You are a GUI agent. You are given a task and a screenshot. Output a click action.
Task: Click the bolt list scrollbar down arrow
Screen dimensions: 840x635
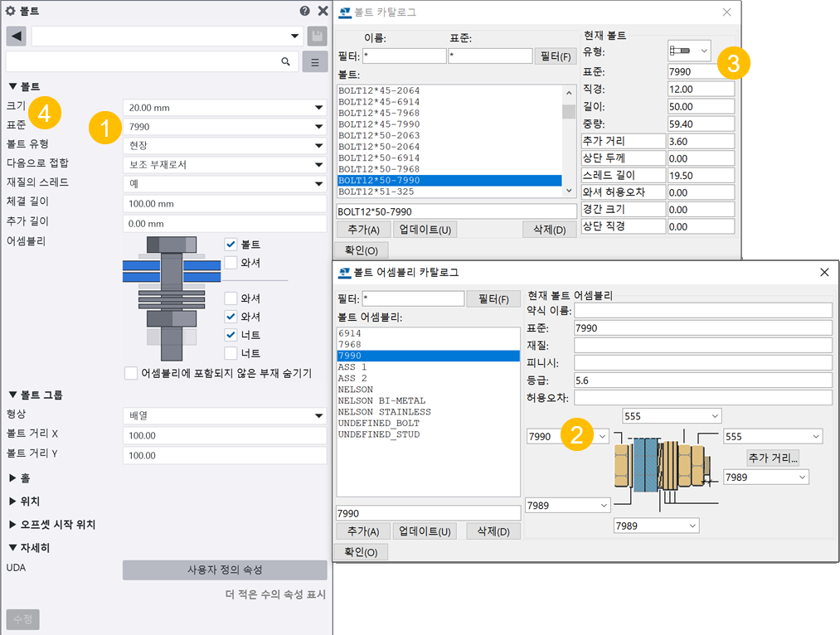click(569, 191)
